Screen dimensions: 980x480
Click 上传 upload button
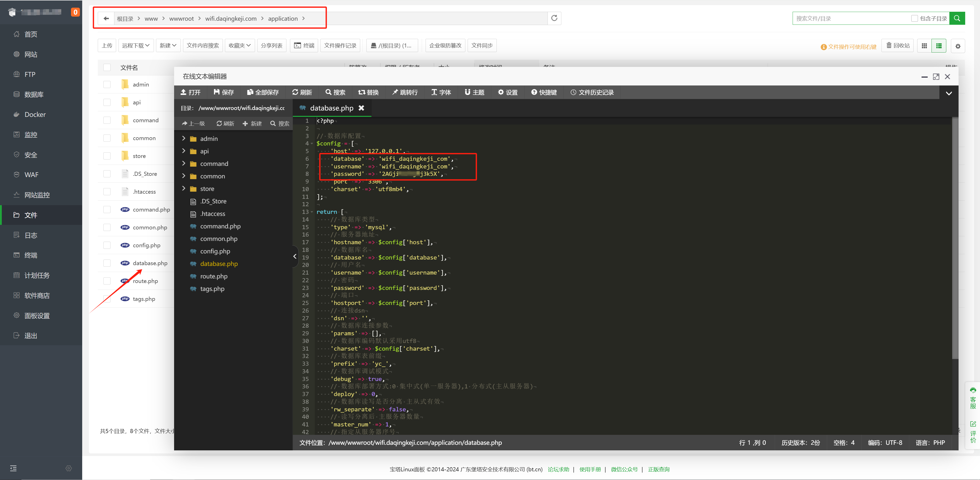[x=107, y=46]
